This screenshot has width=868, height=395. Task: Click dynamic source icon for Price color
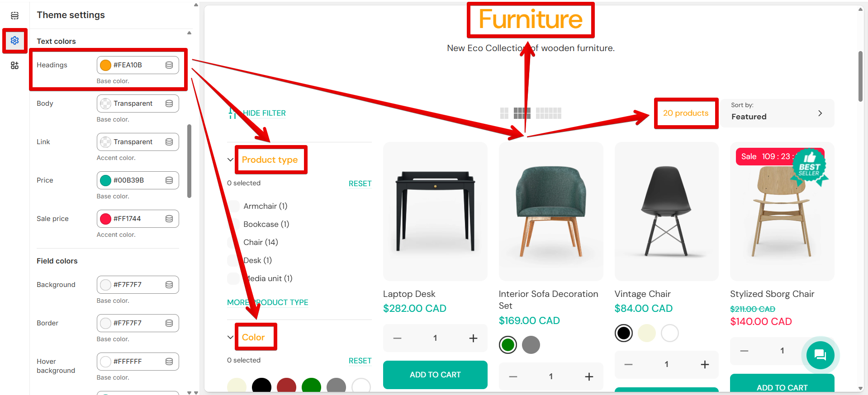point(169,180)
